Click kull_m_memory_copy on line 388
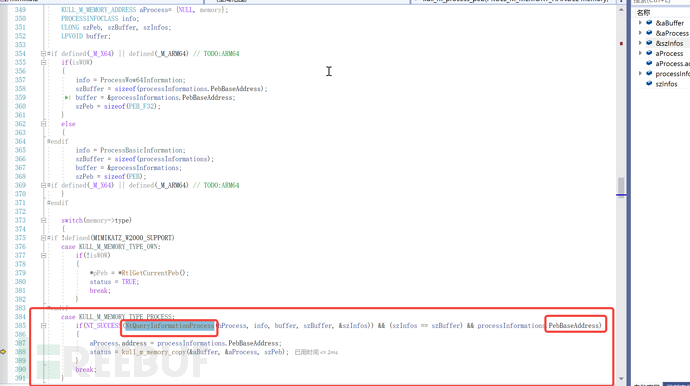This screenshot has width=690, height=386. (x=154, y=352)
